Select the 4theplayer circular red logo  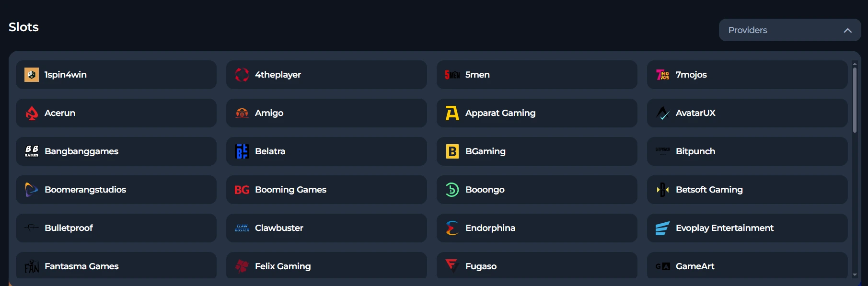(242, 75)
